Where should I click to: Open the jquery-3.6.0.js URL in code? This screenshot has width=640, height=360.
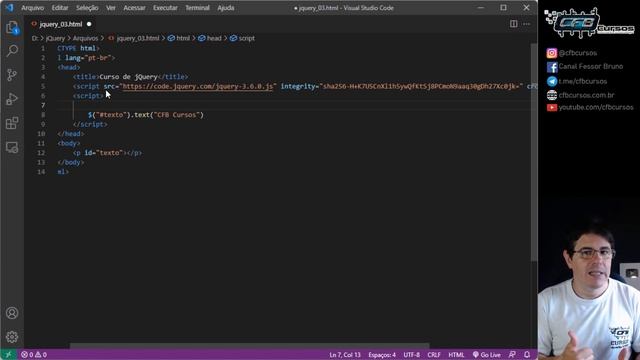click(x=198, y=86)
